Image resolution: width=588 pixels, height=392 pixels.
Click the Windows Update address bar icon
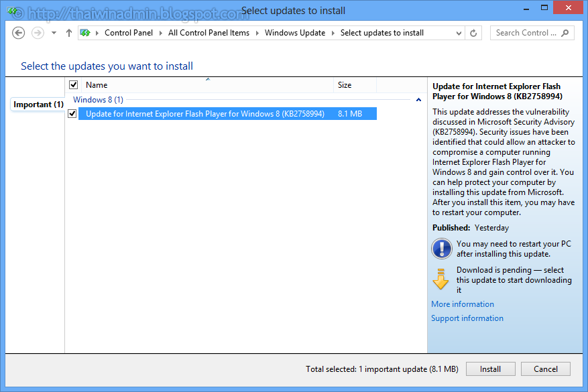click(86, 33)
